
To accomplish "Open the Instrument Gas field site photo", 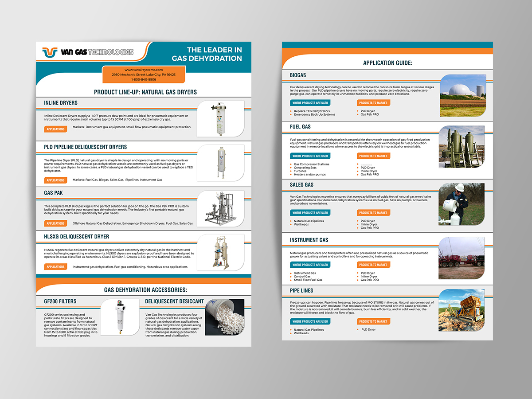I will [x=462, y=258].
